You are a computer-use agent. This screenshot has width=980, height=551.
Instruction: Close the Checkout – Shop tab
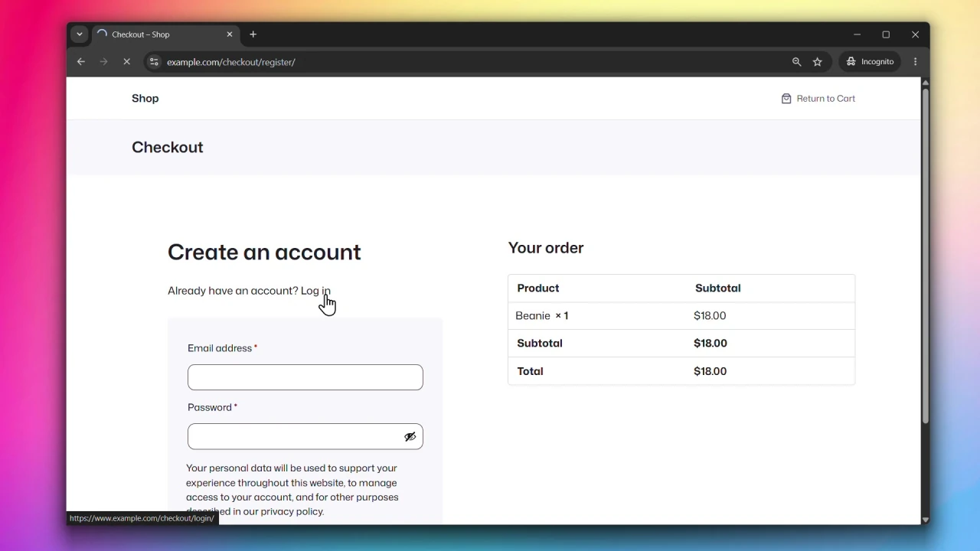229,34
